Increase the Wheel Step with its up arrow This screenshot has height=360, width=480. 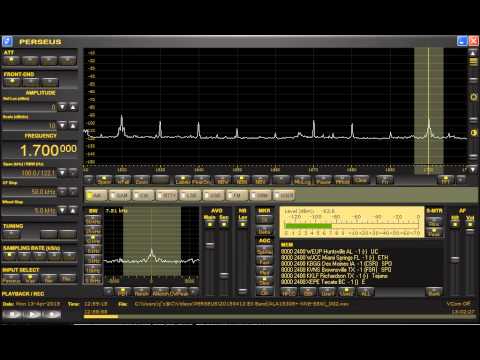73,210
